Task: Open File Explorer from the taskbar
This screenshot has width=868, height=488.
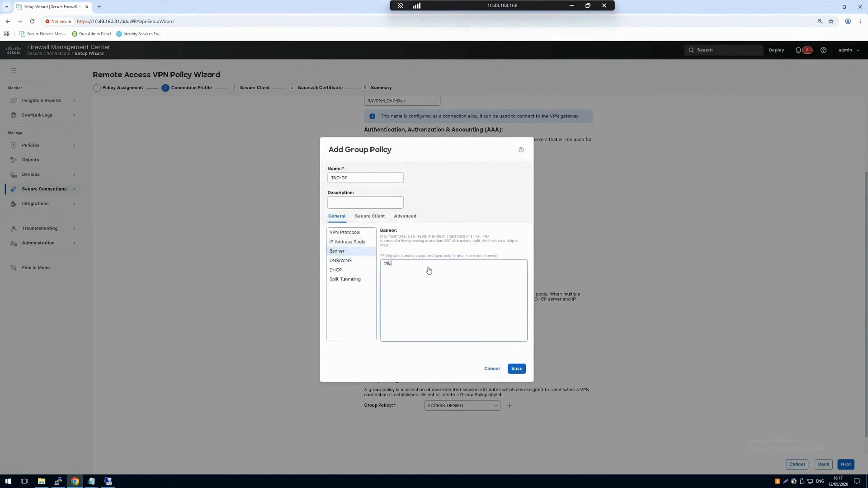Action: pyautogui.click(x=41, y=481)
